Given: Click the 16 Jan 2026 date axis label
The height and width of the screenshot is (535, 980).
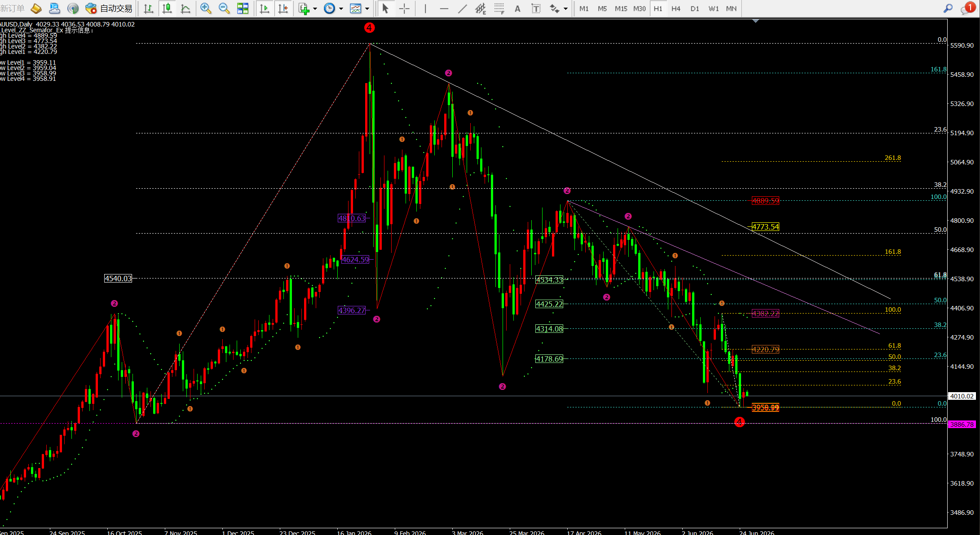Looking at the screenshot, I should click(x=354, y=532).
